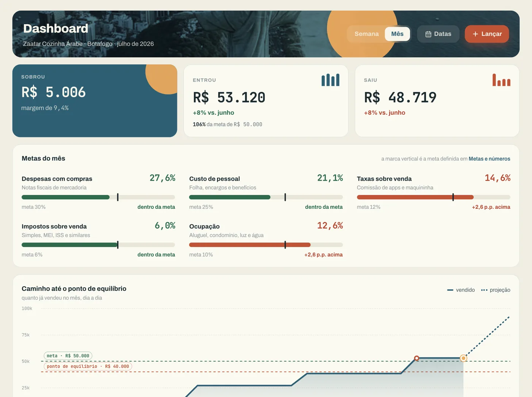Viewport: 532px width, 397px height.
Task: Click the Entrou bar chart icon
Action: 330,80
